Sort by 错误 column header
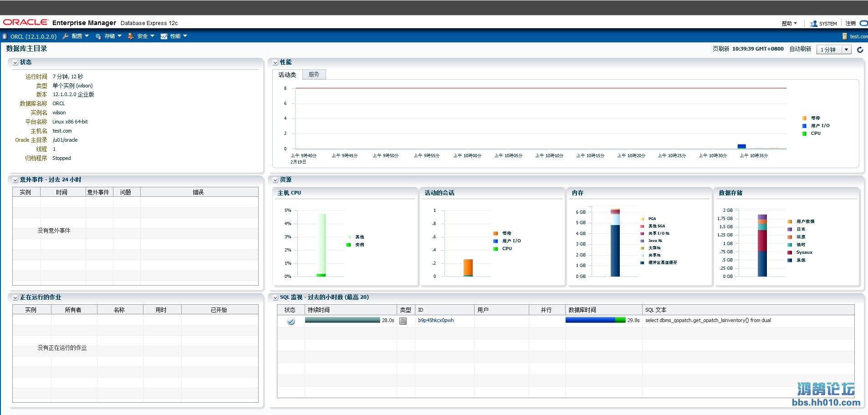The height and width of the screenshot is (415, 868). [199, 192]
